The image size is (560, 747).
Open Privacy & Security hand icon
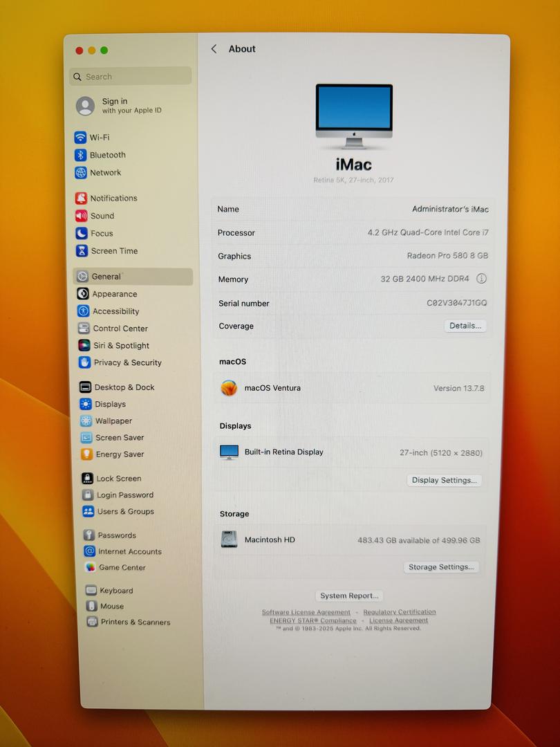[84, 362]
